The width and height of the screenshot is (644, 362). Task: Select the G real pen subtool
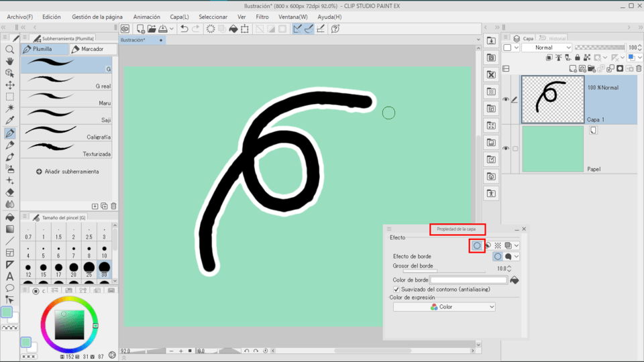66,82
